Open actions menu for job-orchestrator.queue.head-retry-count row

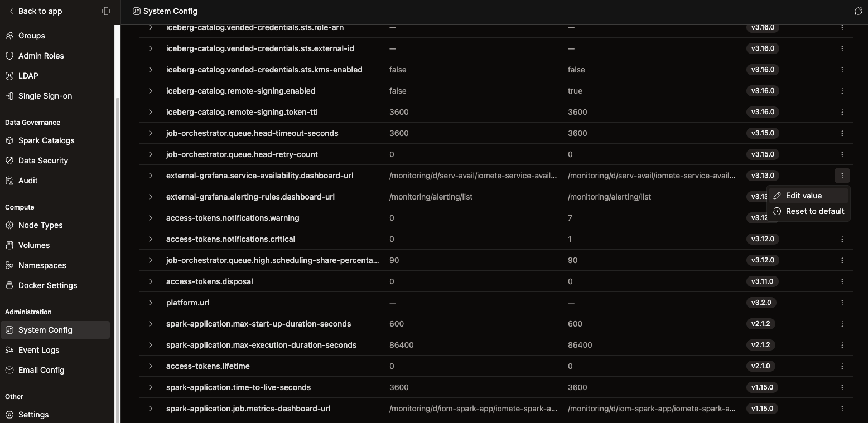(842, 154)
